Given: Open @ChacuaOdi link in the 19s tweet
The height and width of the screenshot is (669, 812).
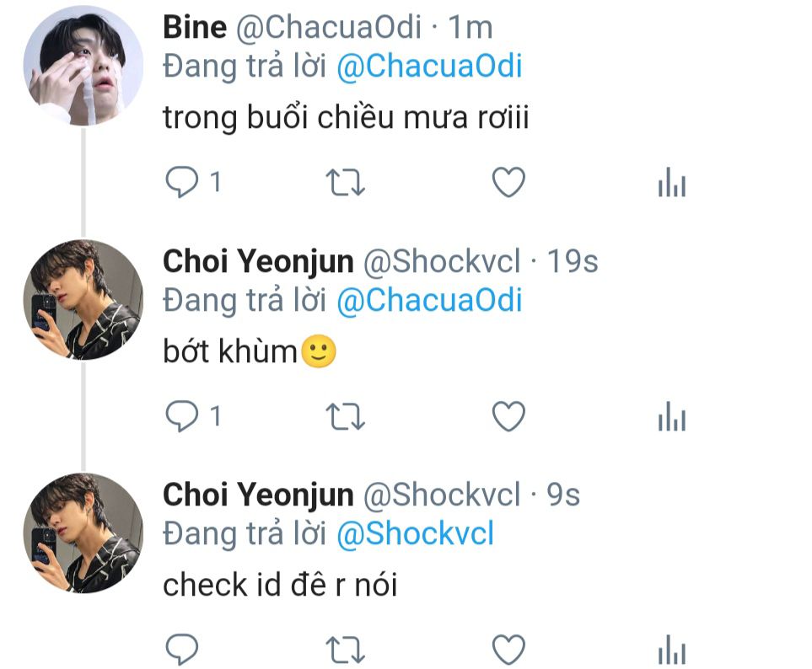Looking at the screenshot, I should (429, 300).
